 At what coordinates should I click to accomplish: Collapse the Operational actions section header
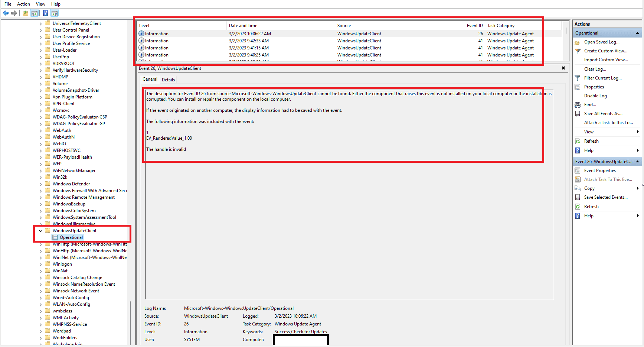(x=637, y=33)
